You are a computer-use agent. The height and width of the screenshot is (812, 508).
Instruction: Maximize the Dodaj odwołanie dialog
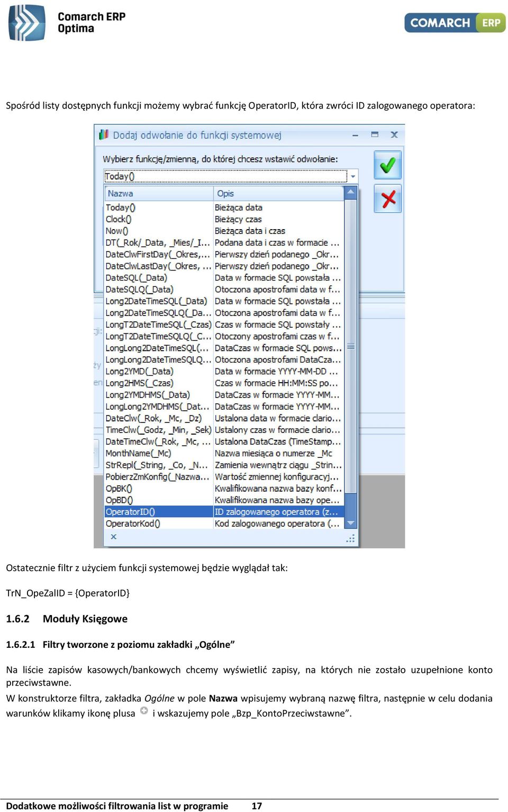pos(375,134)
